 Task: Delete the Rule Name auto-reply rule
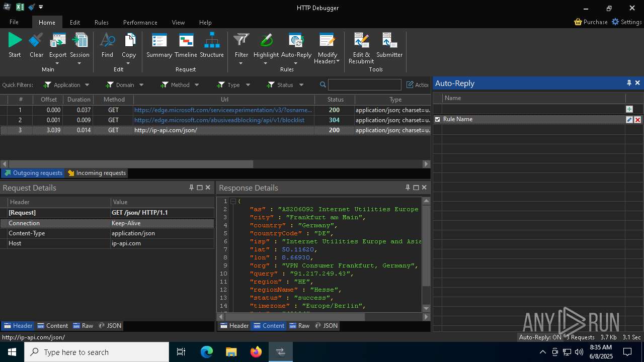(x=638, y=120)
